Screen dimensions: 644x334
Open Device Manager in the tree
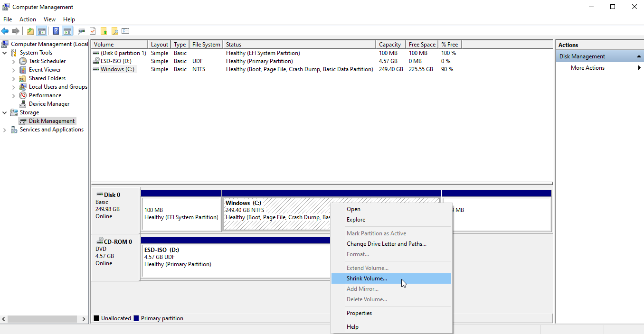point(49,104)
